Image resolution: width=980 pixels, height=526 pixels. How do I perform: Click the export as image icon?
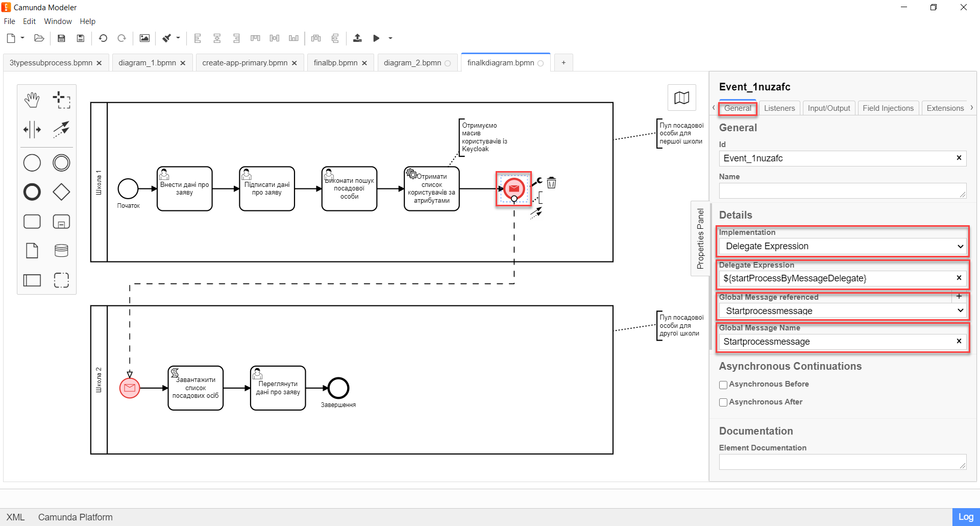145,38
